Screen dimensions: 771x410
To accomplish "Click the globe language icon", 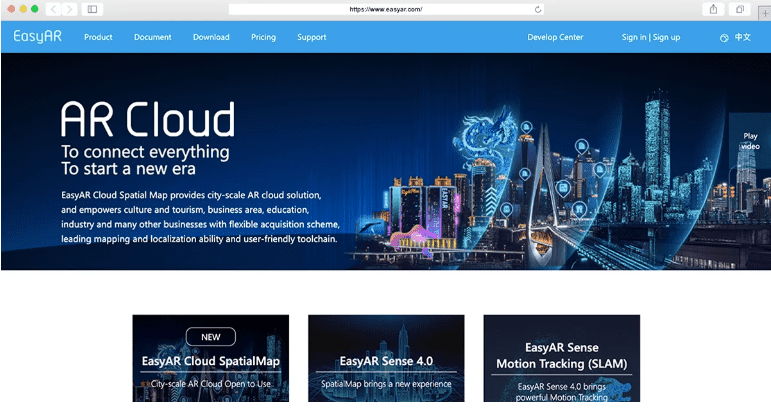I will (x=724, y=38).
